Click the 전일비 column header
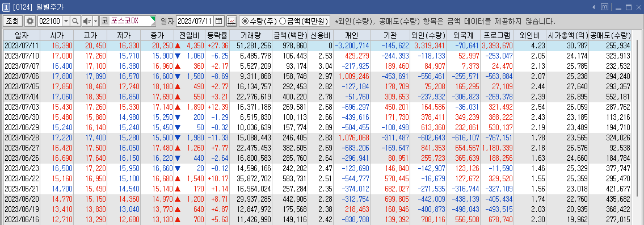Screen dimensions: 644x225 click(x=189, y=35)
